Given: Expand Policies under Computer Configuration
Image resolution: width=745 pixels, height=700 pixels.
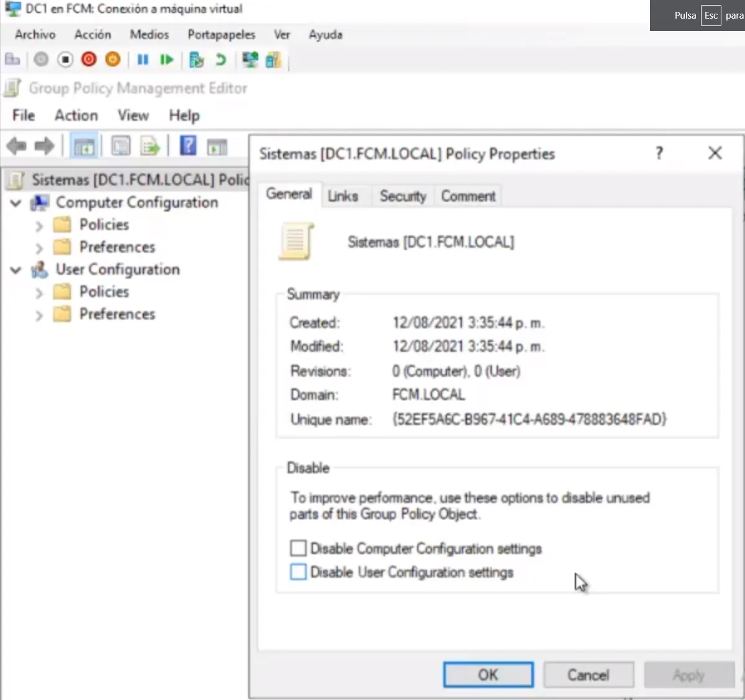Looking at the screenshot, I should [x=39, y=225].
